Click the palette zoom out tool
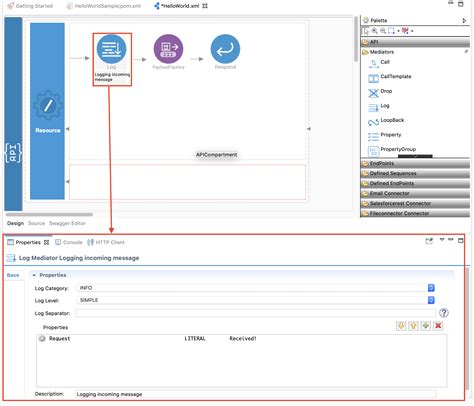Screen dimensions: 474x406 pos(383,31)
